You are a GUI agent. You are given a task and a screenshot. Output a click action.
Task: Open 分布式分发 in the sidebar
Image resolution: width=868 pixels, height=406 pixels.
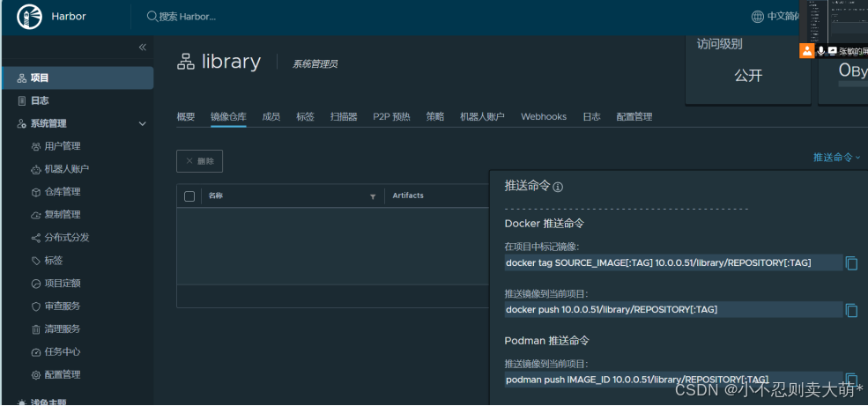(x=67, y=237)
